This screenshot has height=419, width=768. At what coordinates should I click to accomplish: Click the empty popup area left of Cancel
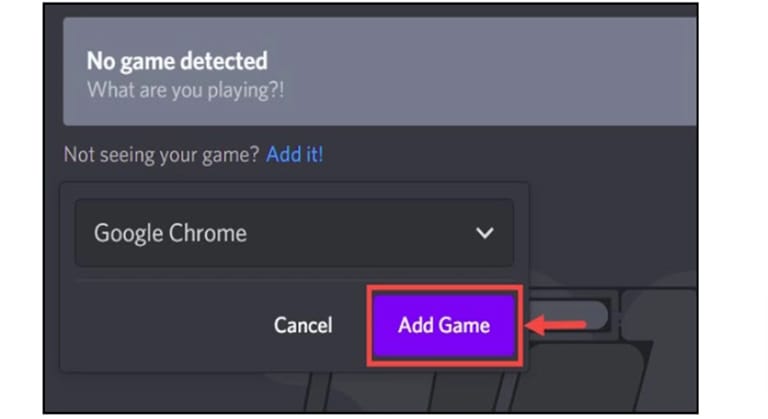click(x=167, y=325)
